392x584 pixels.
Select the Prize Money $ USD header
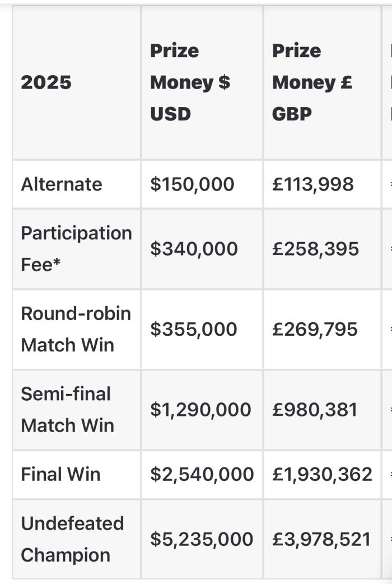pos(190,82)
